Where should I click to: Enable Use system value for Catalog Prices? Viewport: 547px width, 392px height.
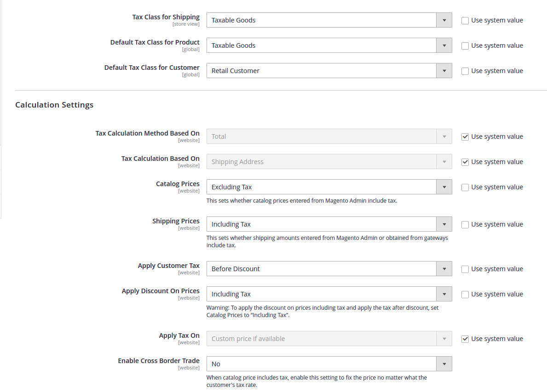465,187
